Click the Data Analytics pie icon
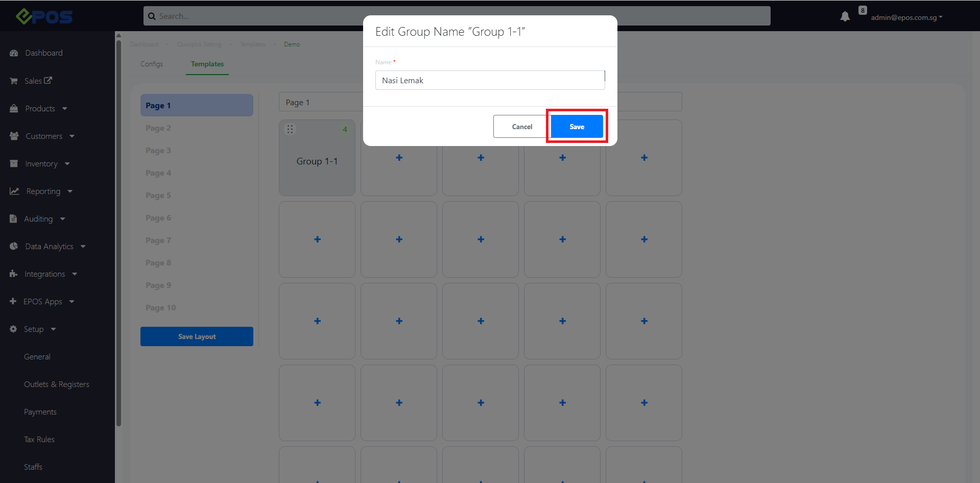 14,247
